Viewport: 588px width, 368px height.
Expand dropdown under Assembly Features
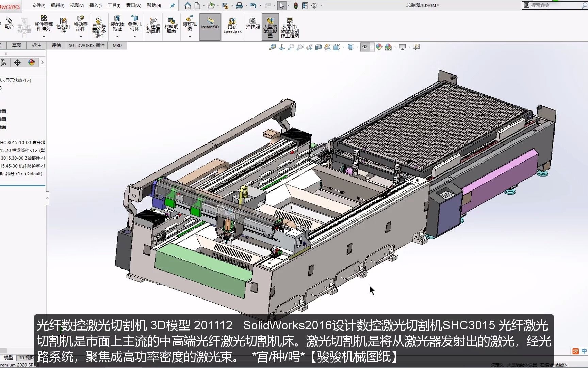pyautogui.click(x=117, y=37)
